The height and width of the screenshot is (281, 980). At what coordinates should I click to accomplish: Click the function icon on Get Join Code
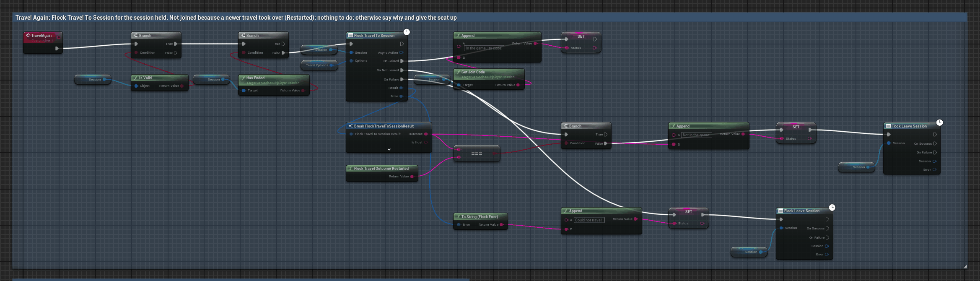coord(458,72)
